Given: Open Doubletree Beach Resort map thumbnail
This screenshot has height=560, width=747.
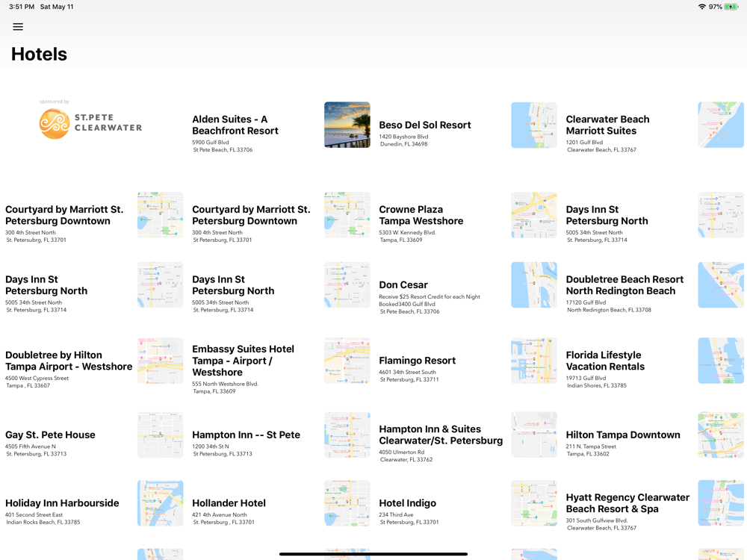Looking at the screenshot, I should click(721, 284).
